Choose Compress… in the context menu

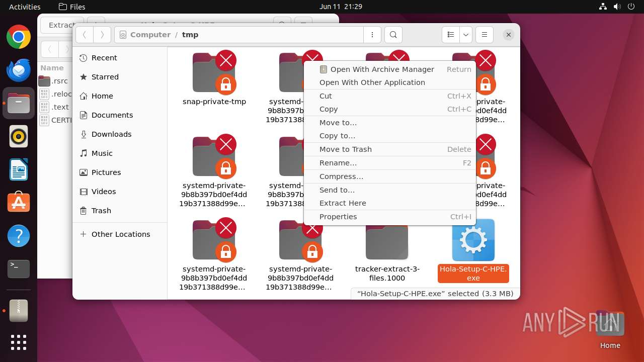click(390, 176)
